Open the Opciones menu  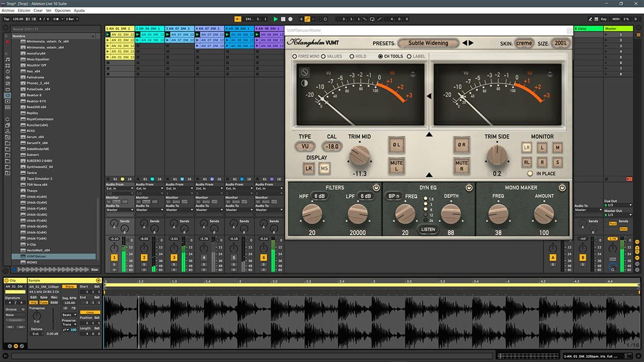point(62,10)
